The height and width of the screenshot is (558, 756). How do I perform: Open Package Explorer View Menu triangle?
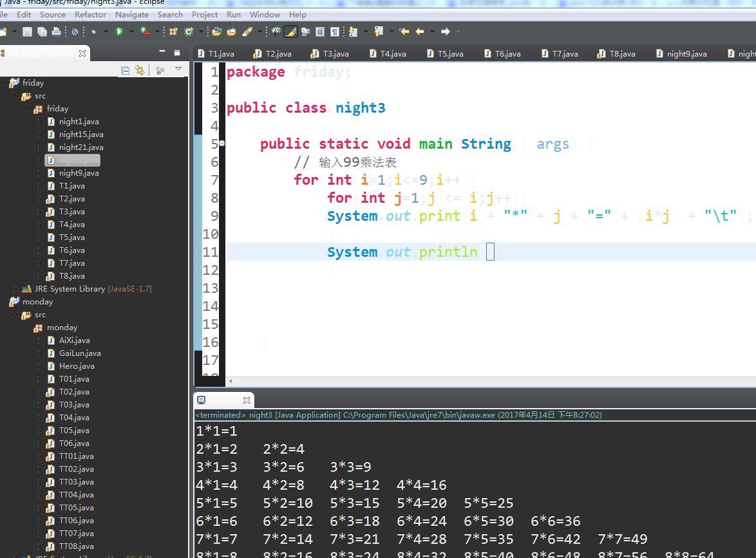pos(178,69)
